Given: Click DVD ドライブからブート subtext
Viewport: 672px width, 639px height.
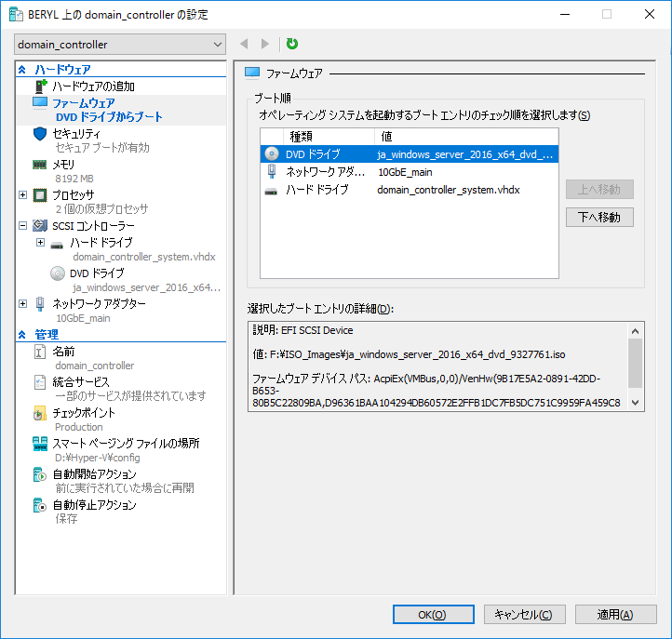Looking at the screenshot, I should point(109,117).
